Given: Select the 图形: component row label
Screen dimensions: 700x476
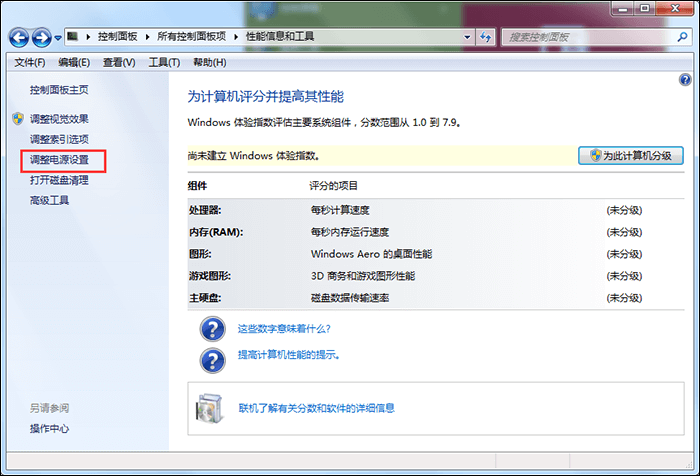Looking at the screenshot, I should click(x=200, y=254).
